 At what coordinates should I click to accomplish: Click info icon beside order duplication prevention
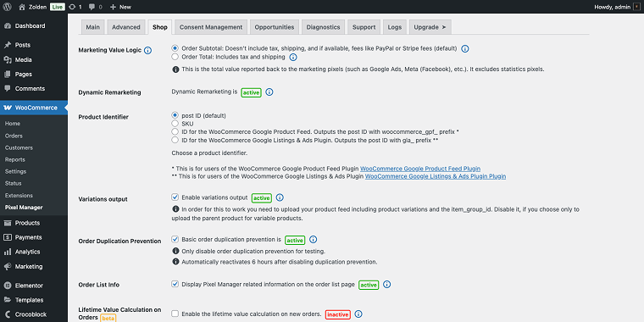313,240
